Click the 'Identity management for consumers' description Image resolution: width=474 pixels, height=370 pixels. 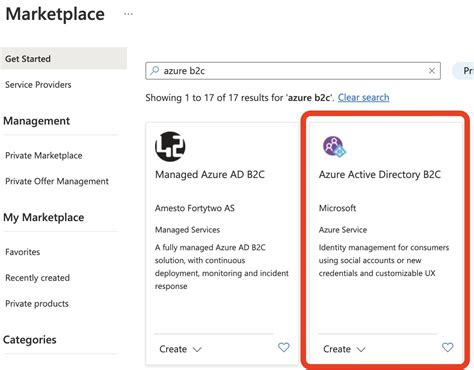pyautogui.click(x=384, y=260)
